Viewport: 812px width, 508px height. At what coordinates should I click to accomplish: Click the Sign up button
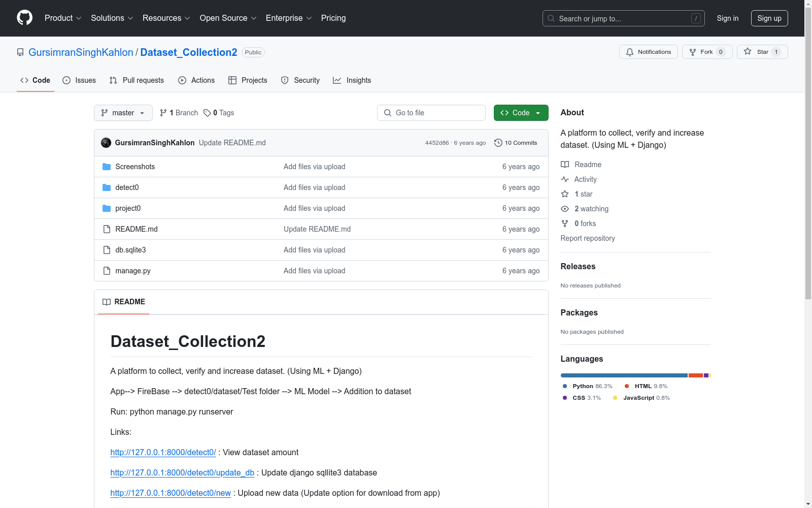[x=769, y=18]
